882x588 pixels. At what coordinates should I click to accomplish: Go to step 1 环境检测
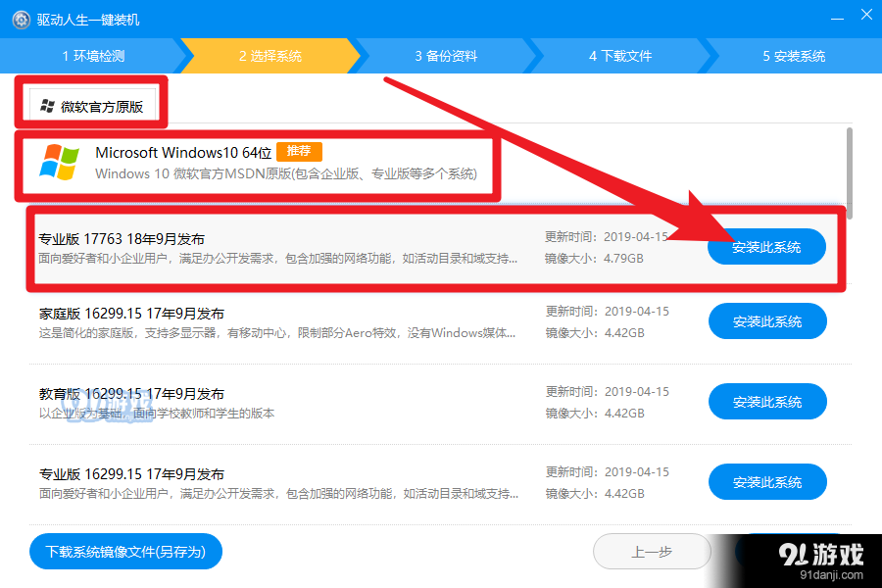(x=93, y=56)
